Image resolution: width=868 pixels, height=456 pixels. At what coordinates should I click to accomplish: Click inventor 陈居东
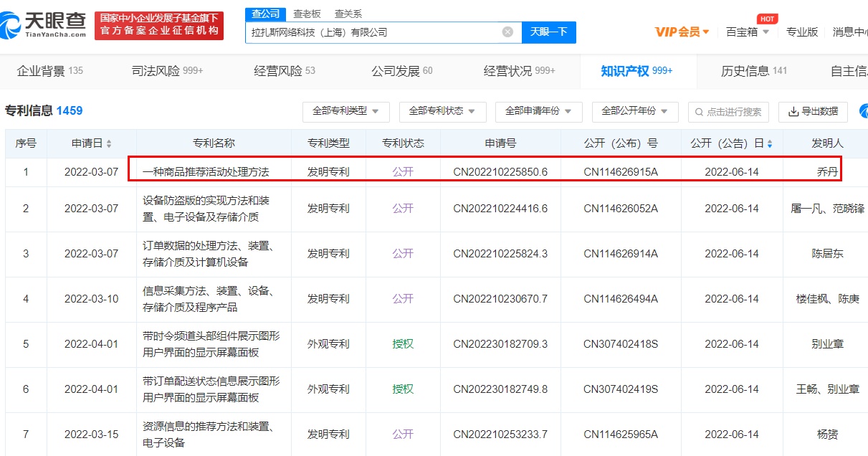click(x=827, y=254)
